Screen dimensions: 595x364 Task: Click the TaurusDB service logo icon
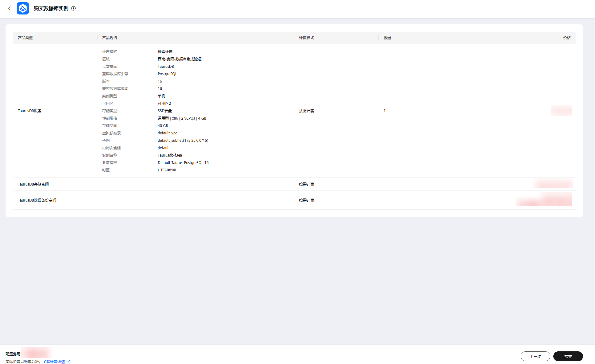23,8
